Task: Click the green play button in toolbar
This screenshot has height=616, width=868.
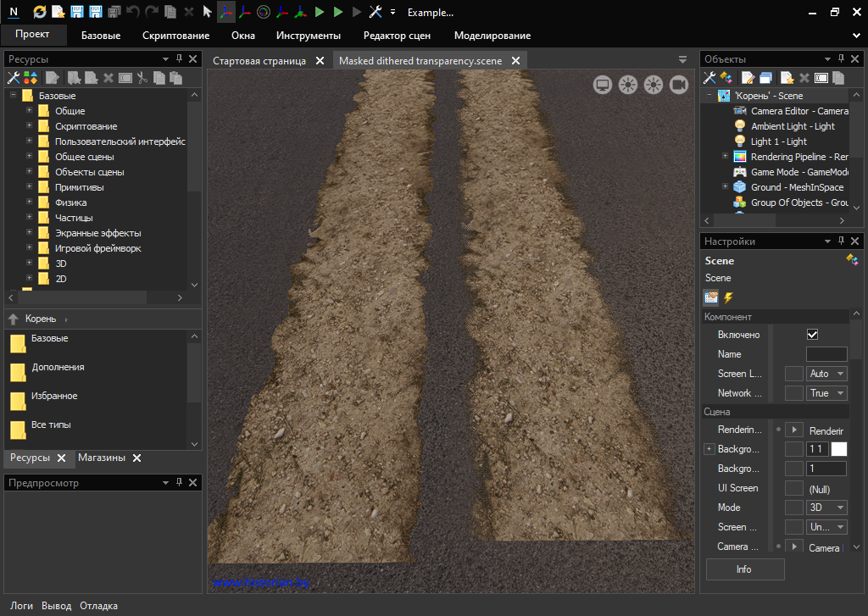Action: pos(320,12)
